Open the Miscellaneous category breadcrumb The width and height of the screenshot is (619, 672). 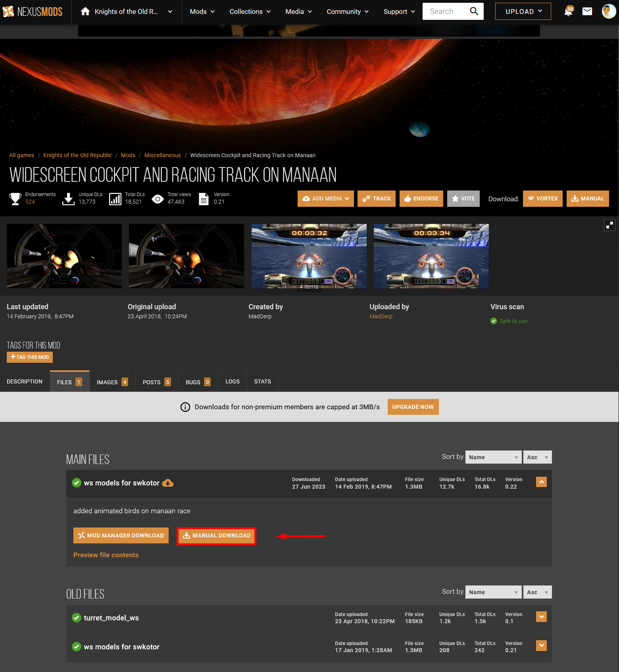click(x=163, y=155)
